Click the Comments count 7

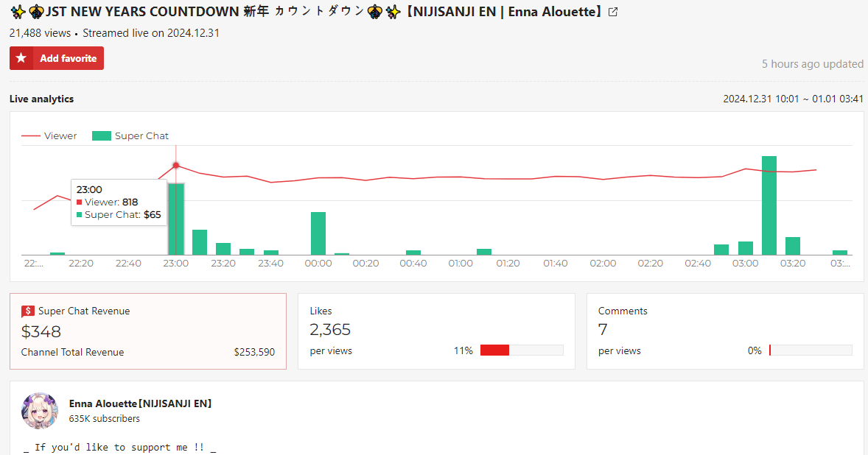603,330
